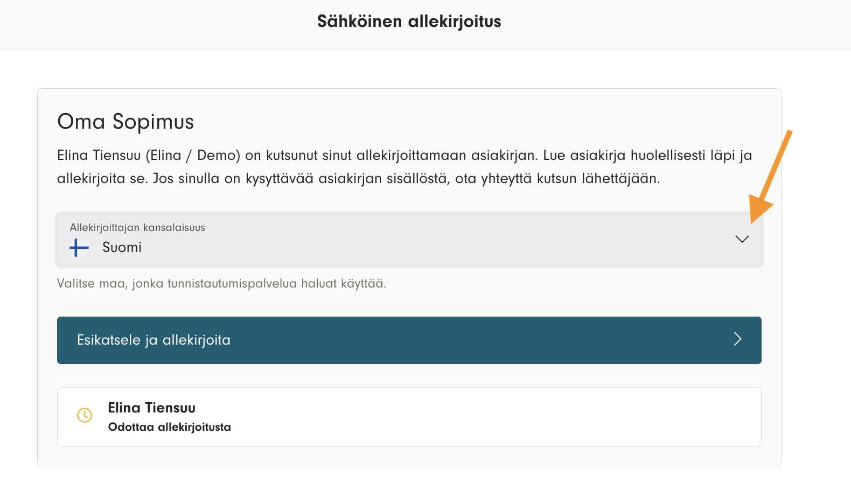Select the "Suomi" value in the dropdown
Screen dimensions: 851x504
pyautogui.click(x=122, y=248)
